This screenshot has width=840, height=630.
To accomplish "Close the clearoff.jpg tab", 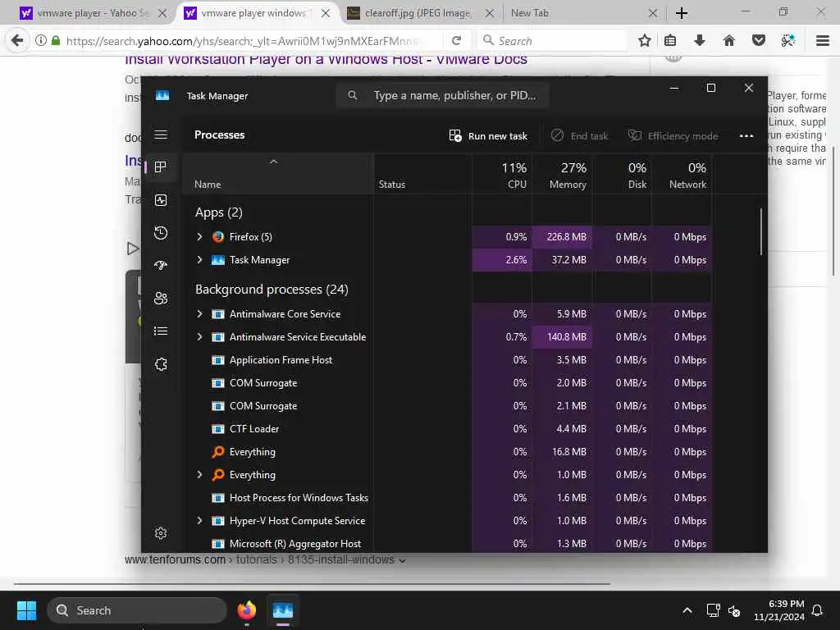I will click(x=489, y=13).
